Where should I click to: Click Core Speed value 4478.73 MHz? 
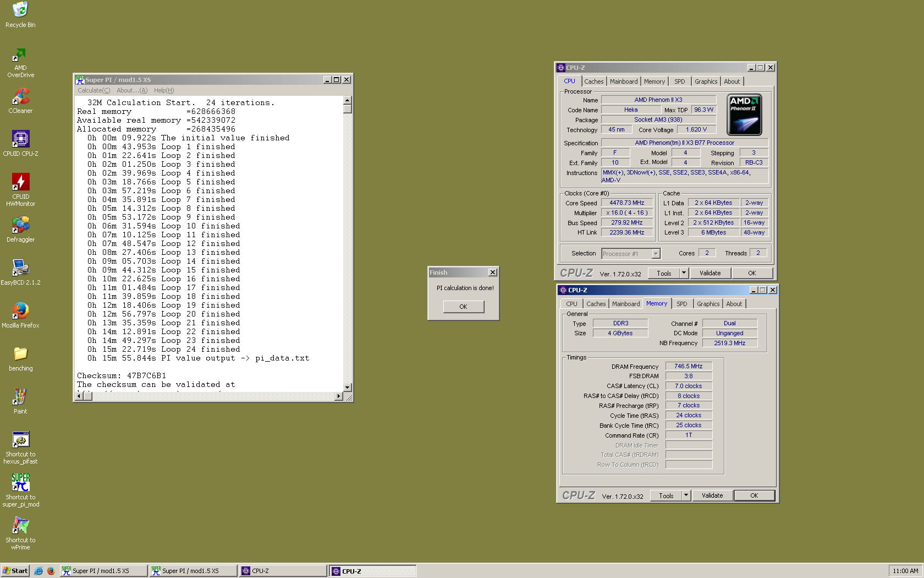pyautogui.click(x=626, y=203)
